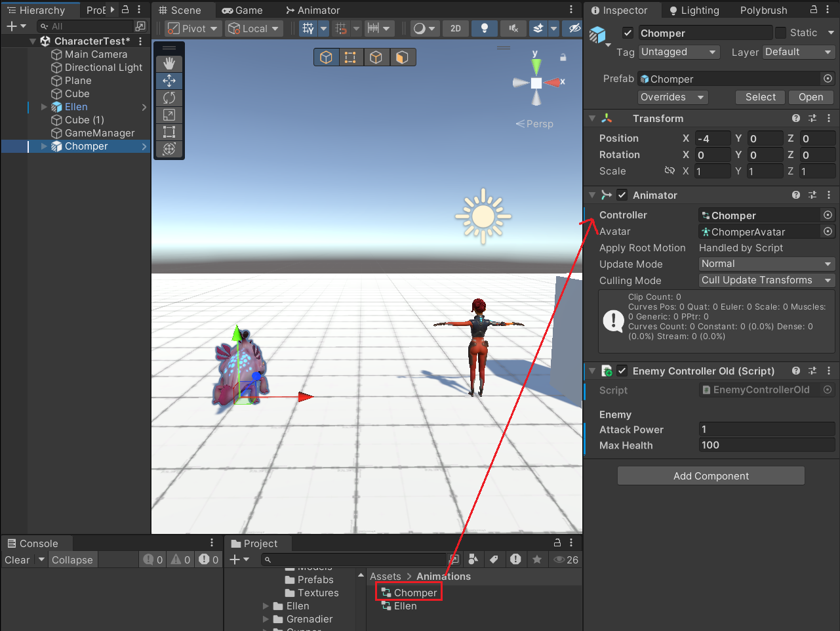The image size is (840, 631).
Task: Select the Scale tool
Action: tap(169, 115)
